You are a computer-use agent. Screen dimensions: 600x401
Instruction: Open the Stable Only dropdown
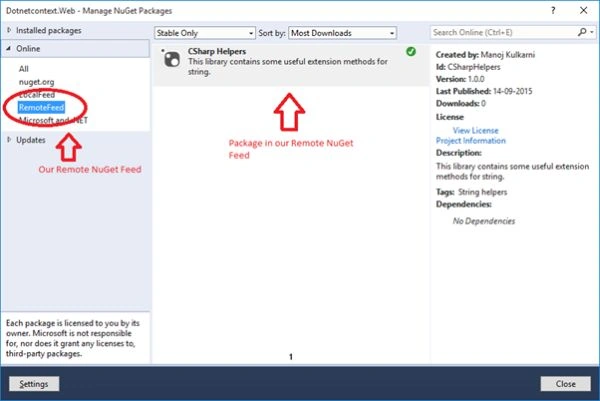205,33
